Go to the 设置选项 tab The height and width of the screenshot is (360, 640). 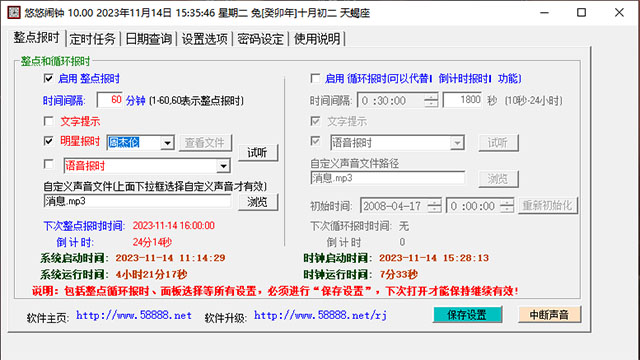[204, 39]
